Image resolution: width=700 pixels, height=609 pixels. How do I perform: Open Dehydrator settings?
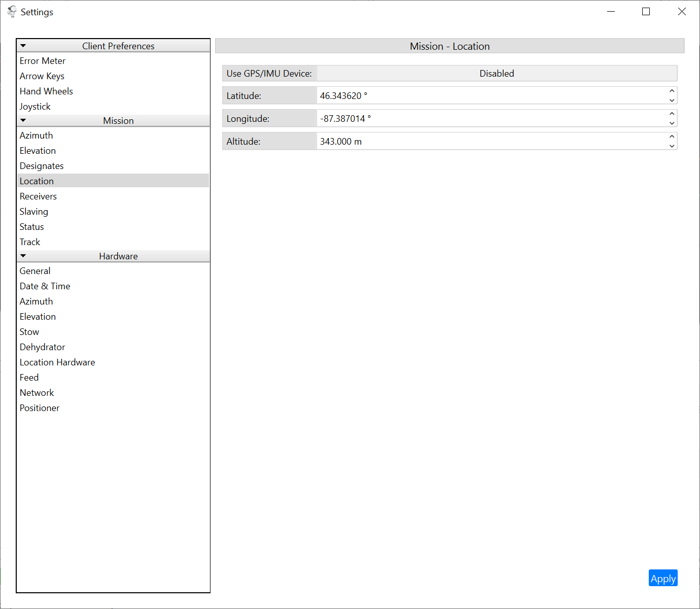113,347
